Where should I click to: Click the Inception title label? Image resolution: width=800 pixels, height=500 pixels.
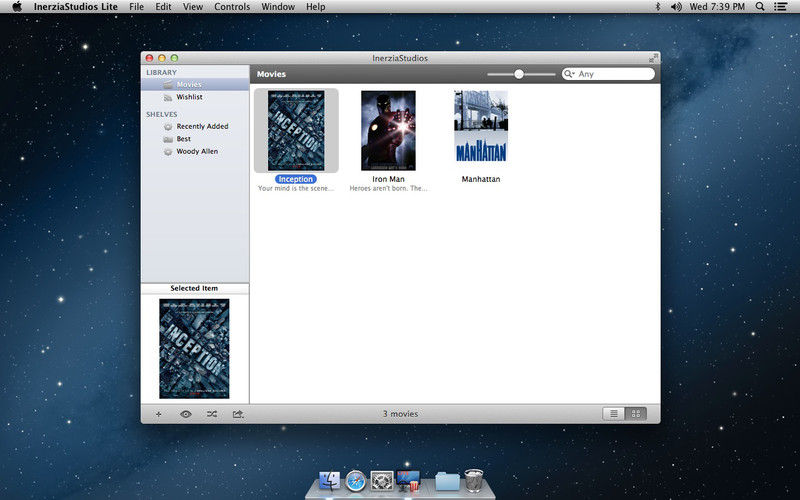(x=295, y=179)
